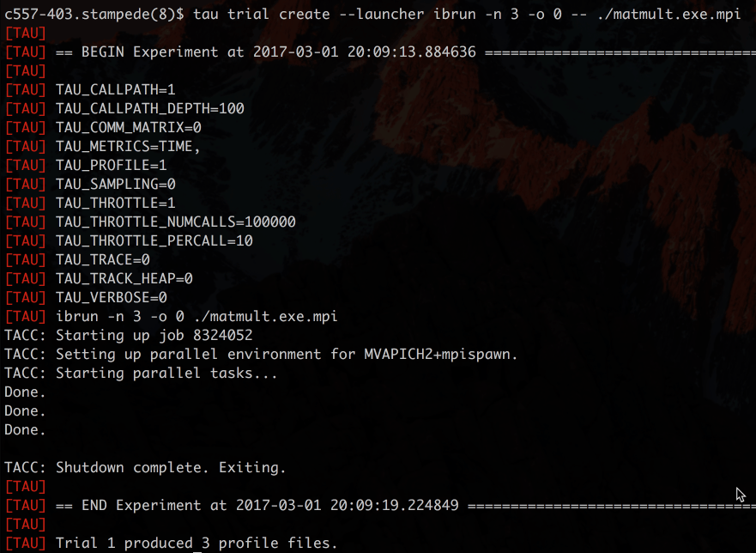Click the TAU_THROTTLE_PERCALL=10 line
This screenshot has height=553, width=756.
(x=129, y=240)
